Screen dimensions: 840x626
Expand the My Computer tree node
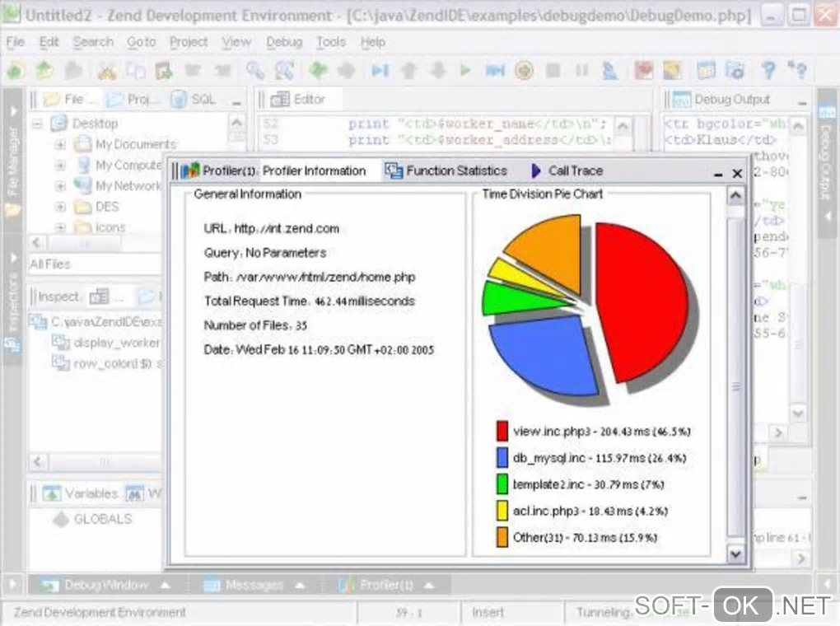click(x=61, y=165)
